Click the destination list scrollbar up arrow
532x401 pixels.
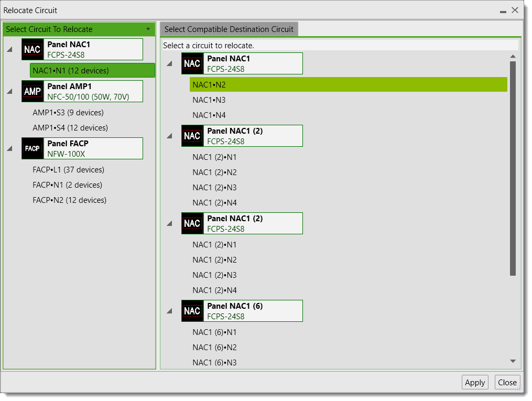[x=513, y=56]
